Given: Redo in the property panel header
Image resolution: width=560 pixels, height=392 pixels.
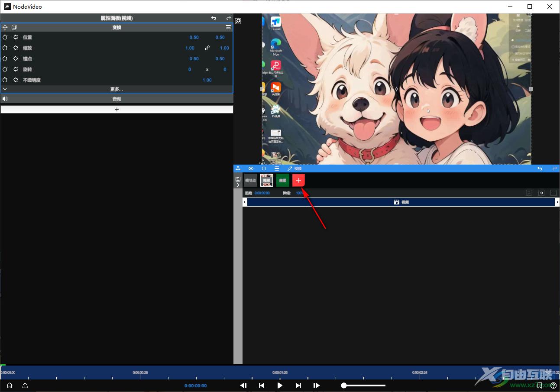Looking at the screenshot, I should click(x=229, y=18).
